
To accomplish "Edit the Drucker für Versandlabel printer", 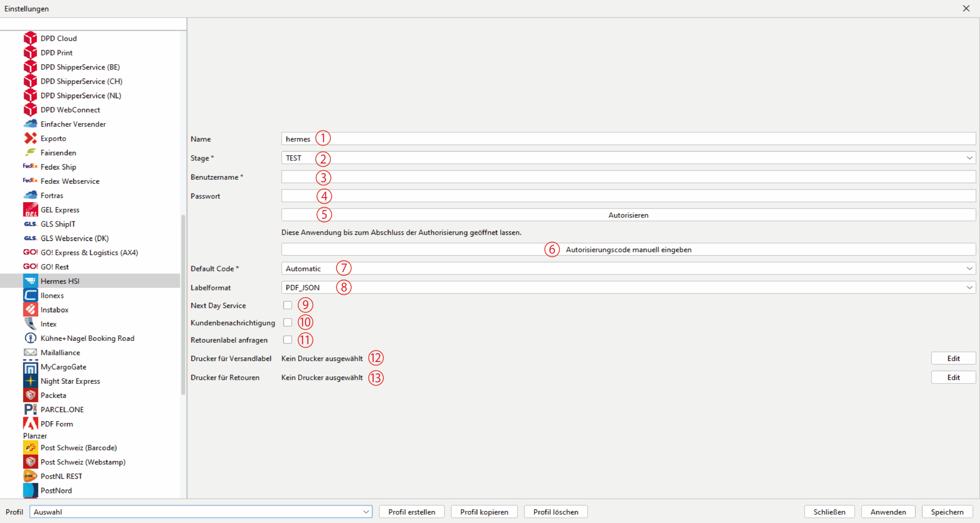I will 953,358.
